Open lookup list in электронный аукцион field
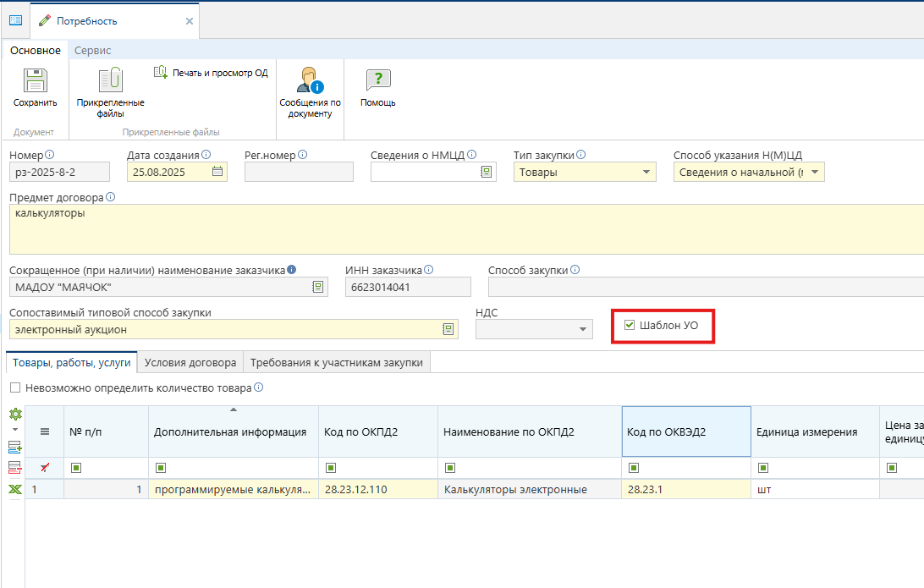The width and height of the screenshot is (924, 588). pos(448,329)
